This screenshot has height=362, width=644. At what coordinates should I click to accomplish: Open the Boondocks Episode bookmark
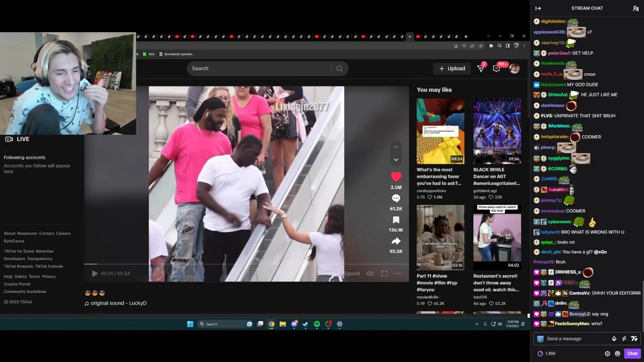(x=177, y=54)
